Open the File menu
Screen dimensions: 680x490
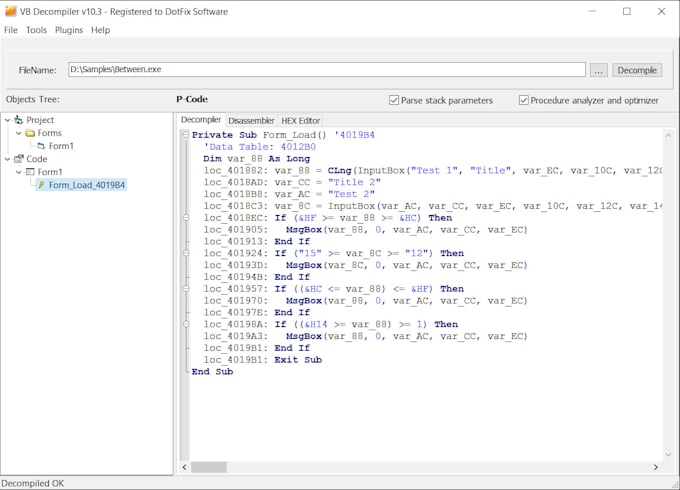[x=11, y=30]
